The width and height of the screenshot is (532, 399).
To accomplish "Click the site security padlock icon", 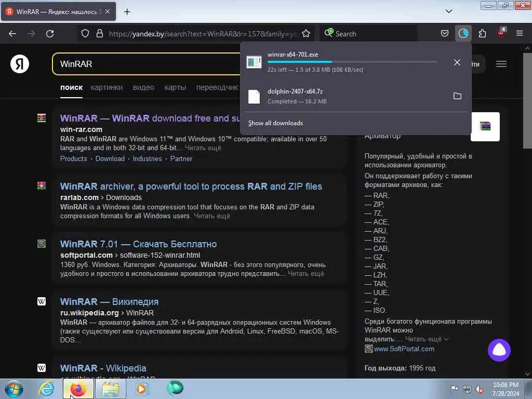I will pos(99,34).
